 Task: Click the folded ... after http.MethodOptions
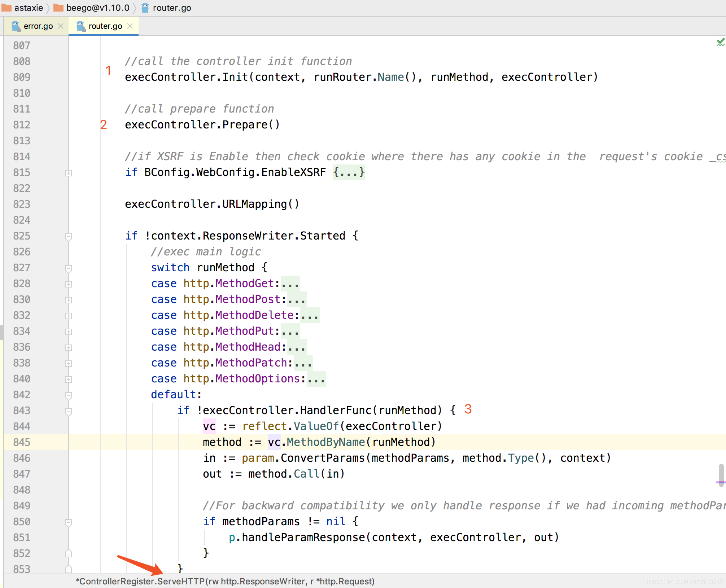pos(316,379)
